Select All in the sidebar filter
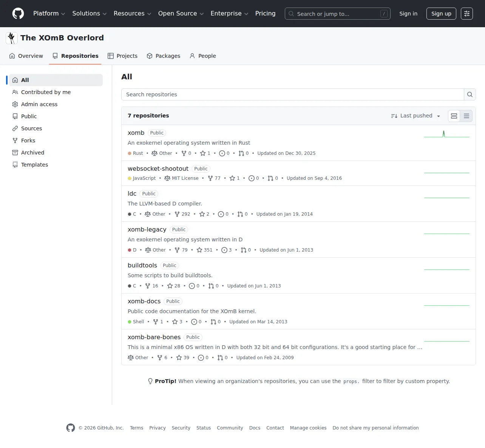Screen dimensions: 485x448 point(56,80)
